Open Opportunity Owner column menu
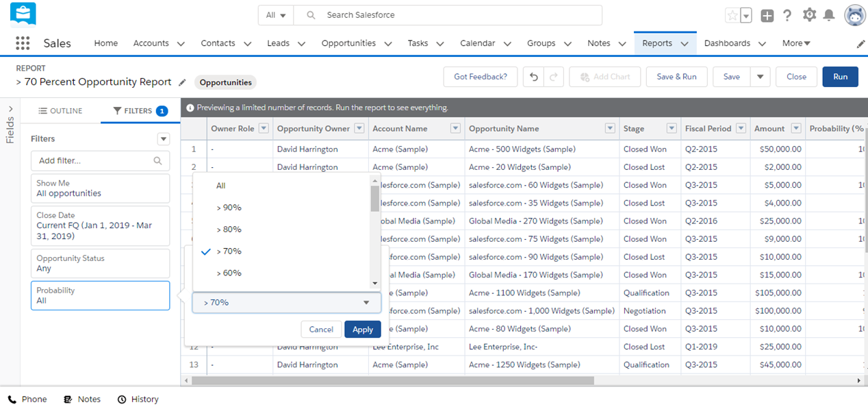Image resolution: width=868 pixels, height=407 pixels. [x=359, y=129]
